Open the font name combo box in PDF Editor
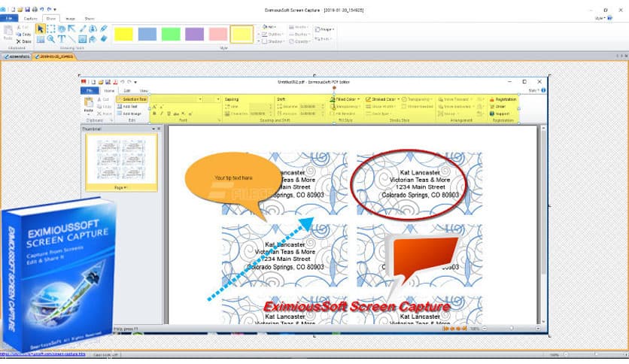Viewport: 629px width, 364px height. pyautogui.click(x=177, y=99)
